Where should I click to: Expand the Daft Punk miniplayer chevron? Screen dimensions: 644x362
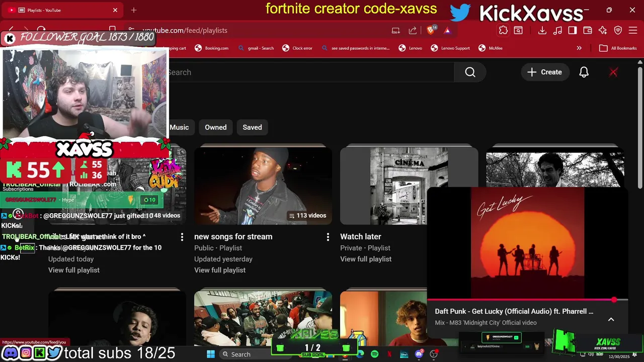coord(611,319)
